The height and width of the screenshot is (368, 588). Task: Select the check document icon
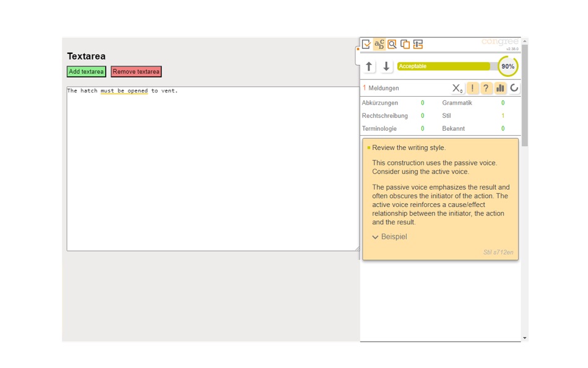point(366,44)
